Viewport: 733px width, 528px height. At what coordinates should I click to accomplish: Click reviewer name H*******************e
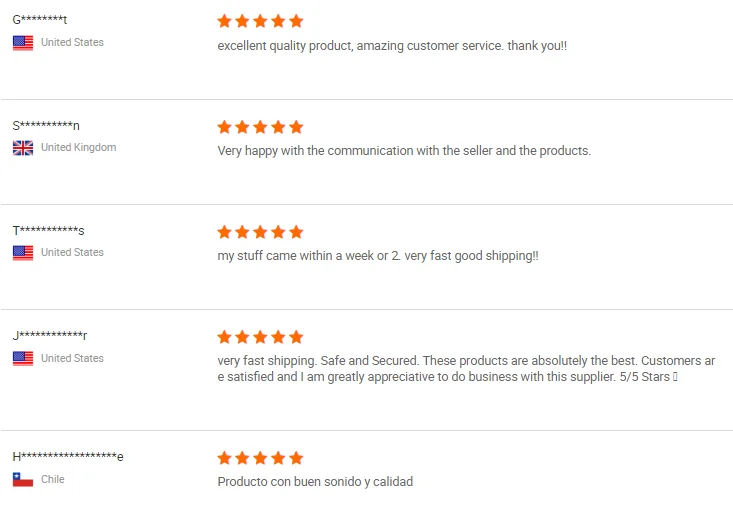click(x=68, y=457)
